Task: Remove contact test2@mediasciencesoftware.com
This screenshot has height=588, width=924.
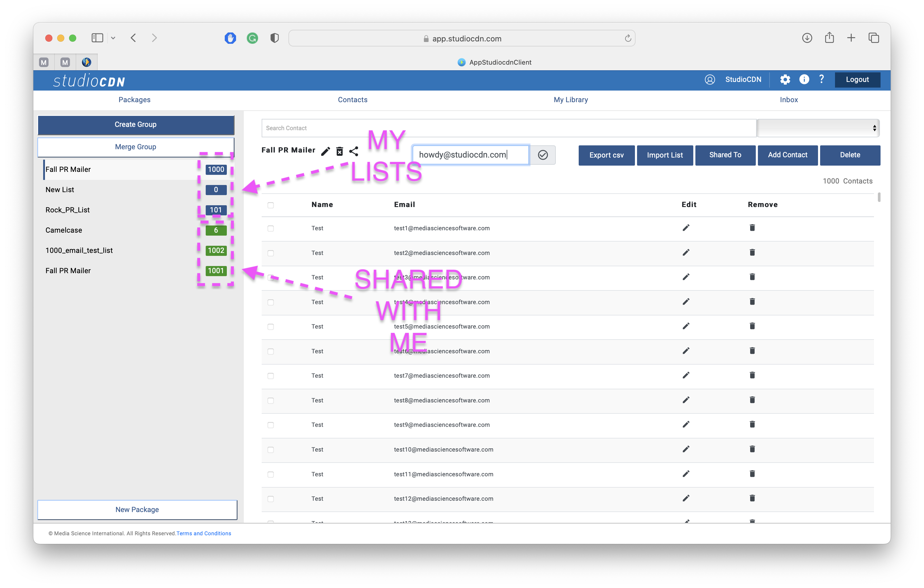Action: point(752,253)
